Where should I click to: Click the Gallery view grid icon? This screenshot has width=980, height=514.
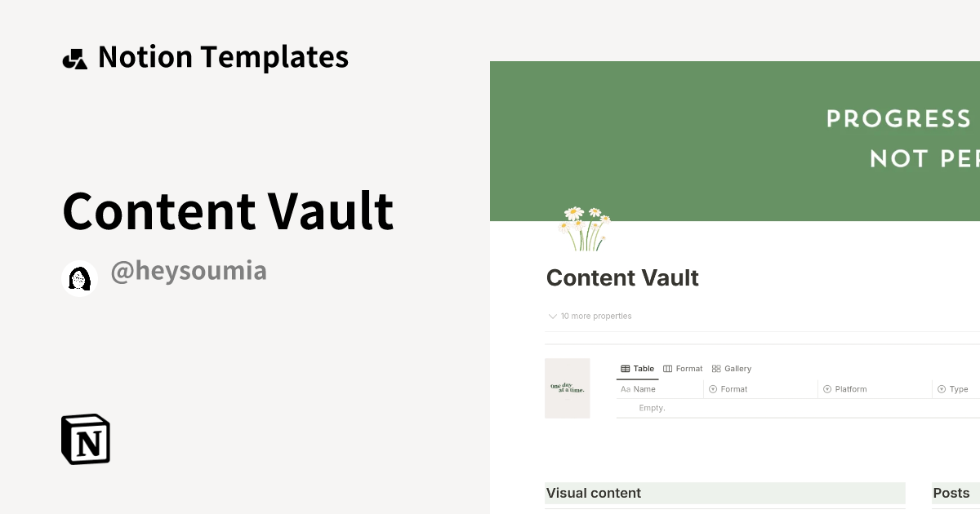(715, 368)
